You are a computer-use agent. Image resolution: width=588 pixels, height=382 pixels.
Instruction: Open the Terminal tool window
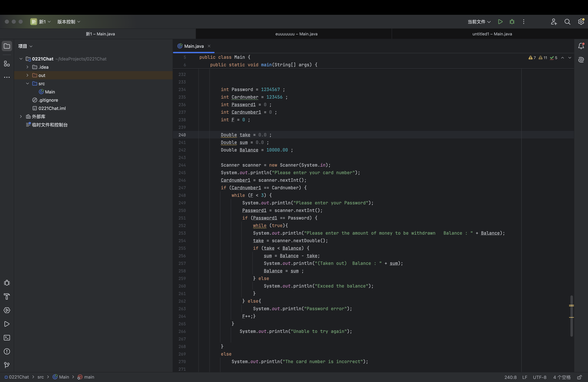point(7,338)
